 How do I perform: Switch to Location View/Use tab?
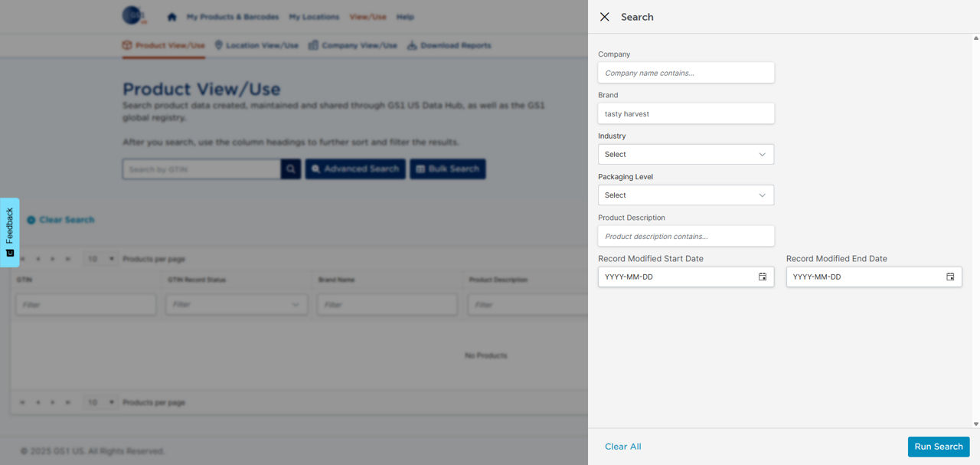tap(256, 45)
